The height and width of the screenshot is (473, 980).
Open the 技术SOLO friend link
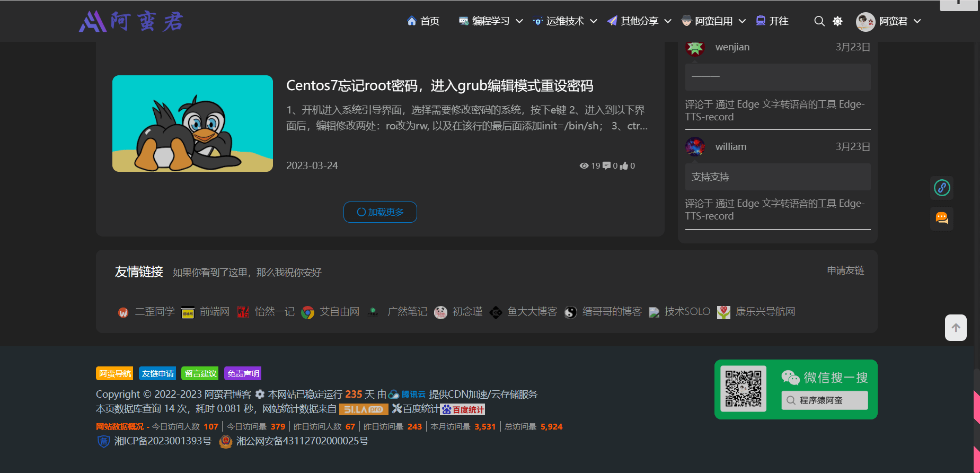[x=679, y=312]
